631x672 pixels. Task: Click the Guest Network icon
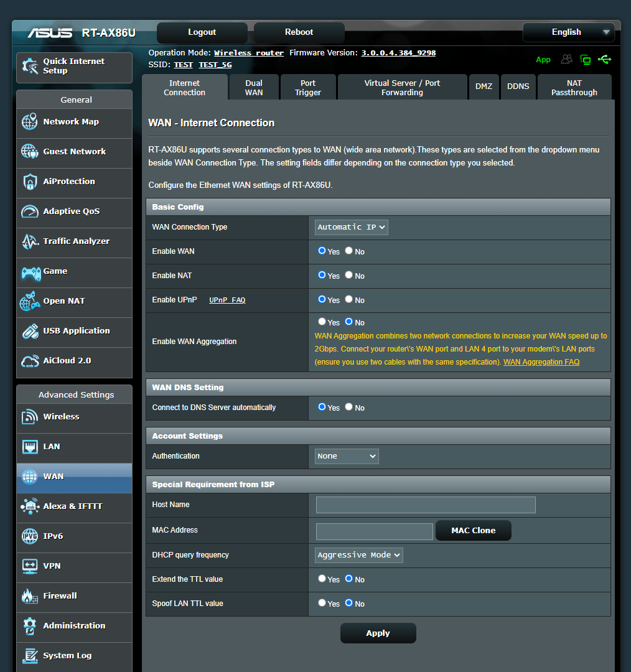[x=30, y=151]
